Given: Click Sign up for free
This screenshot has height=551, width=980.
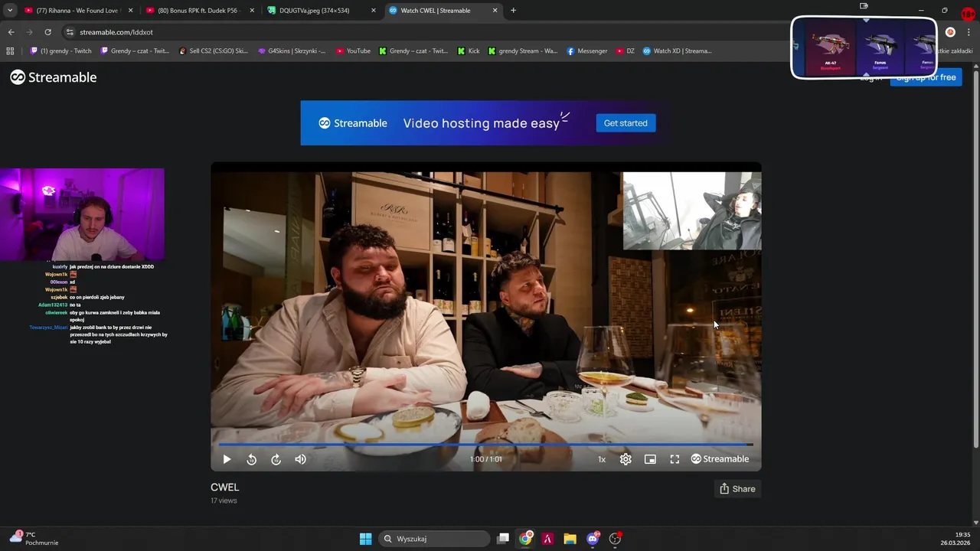Looking at the screenshot, I should [926, 77].
